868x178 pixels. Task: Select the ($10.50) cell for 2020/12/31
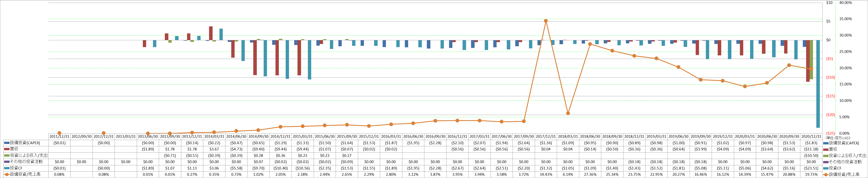pos(811,155)
